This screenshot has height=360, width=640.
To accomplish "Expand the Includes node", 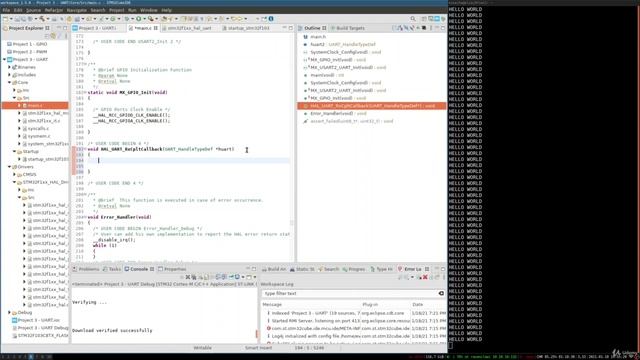I will tap(9, 75).
